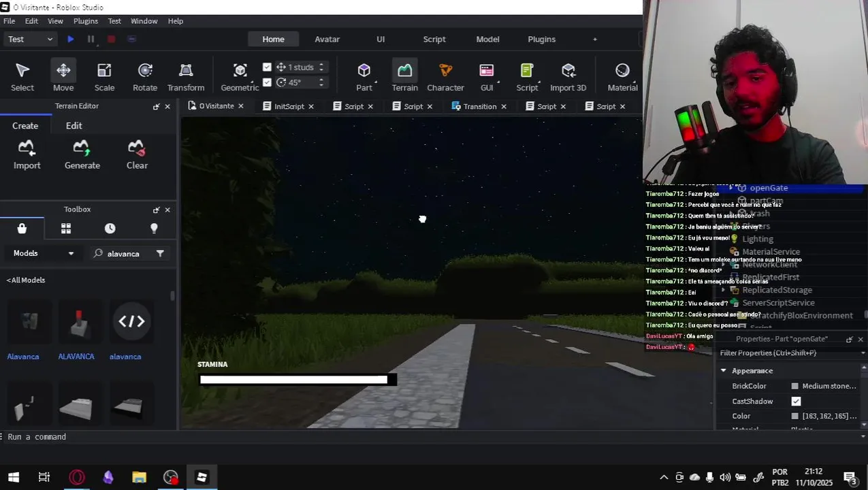Adjust the studs increment stepper arrows

321,67
